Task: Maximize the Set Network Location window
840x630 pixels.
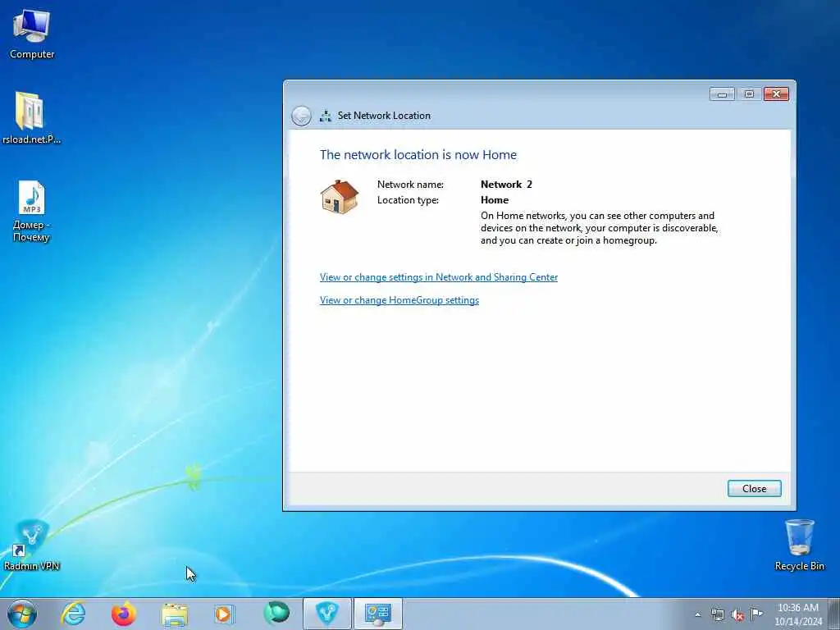Action: tap(749, 94)
